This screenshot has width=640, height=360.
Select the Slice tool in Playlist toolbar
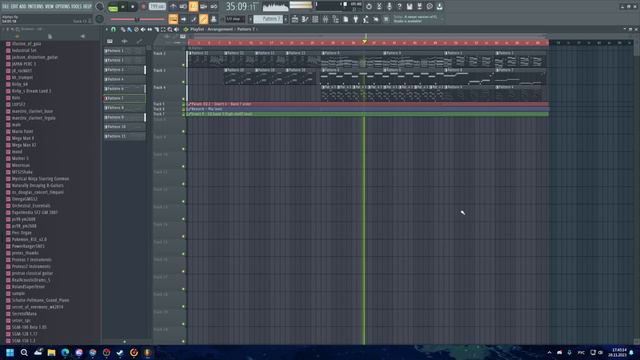[x=156, y=29]
